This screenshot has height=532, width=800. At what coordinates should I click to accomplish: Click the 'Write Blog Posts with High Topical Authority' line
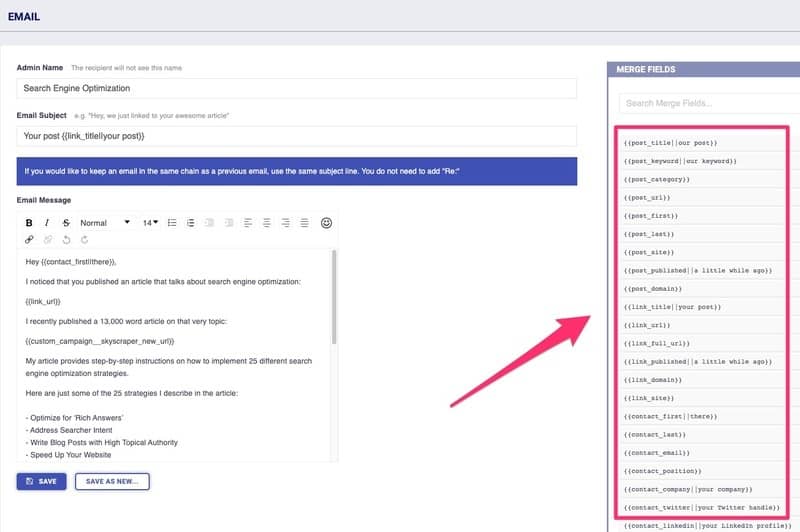coord(102,442)
